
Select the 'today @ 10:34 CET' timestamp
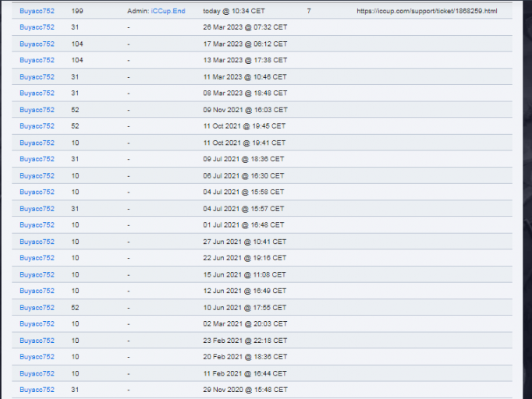pyautogui.click(x=234, y=11)
